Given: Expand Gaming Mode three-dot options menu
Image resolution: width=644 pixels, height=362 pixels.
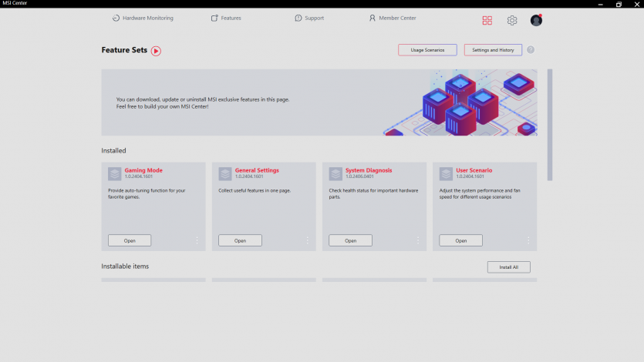Looking at the screenshot, I should 197,240.
